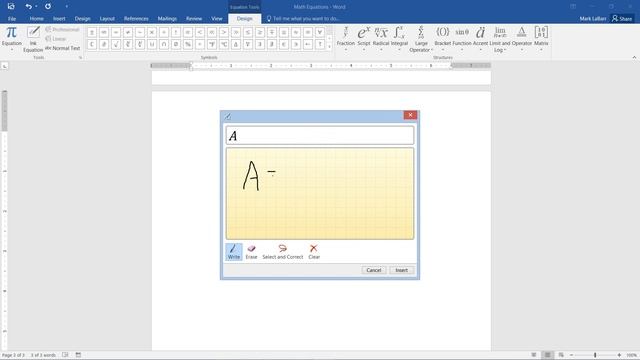640x360 pixels.
Task: Switch to Web Layout view in status bar
Action: pos(561,355)
